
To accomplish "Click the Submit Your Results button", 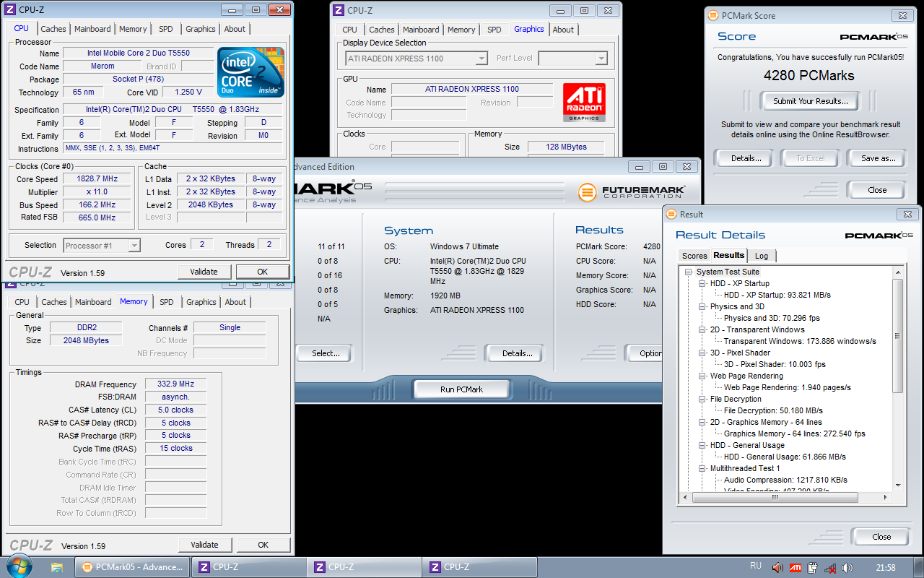I will [811, 101].
